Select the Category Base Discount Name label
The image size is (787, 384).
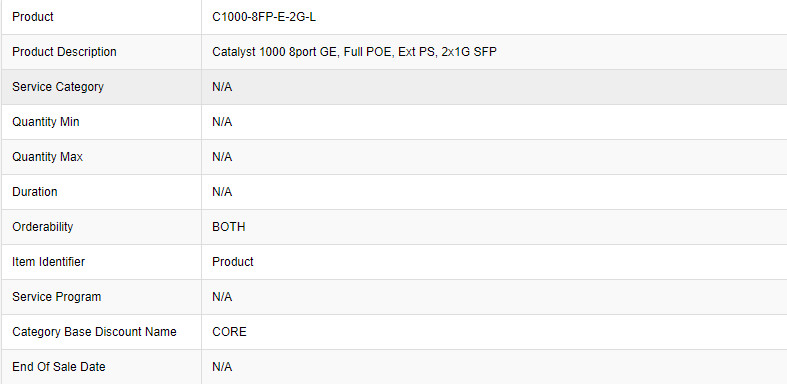(94, 332)
